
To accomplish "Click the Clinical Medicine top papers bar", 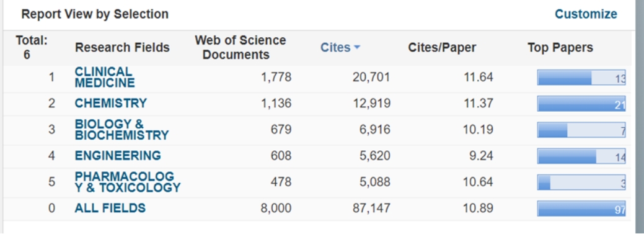I will click(x=581, y=78).
